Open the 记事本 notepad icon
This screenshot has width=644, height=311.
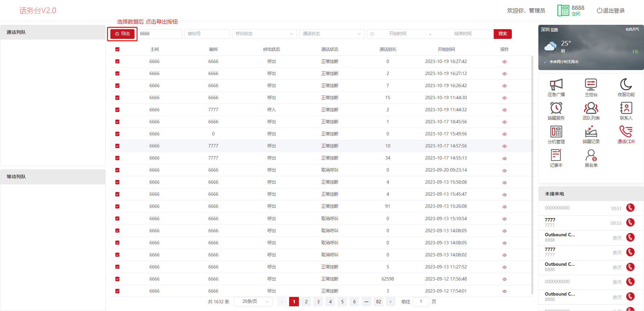[556, 158]
